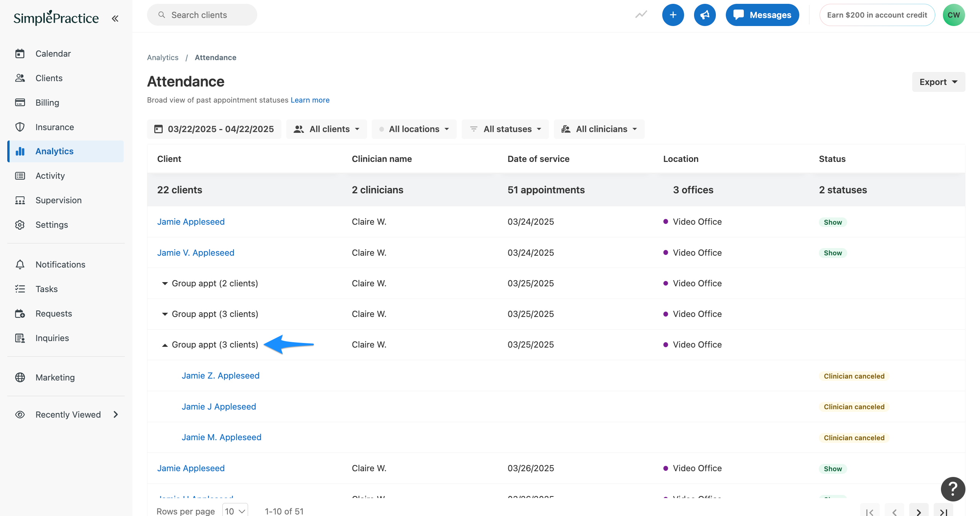Open client Jamie Z. Appleseed

[x=220, y=376]
